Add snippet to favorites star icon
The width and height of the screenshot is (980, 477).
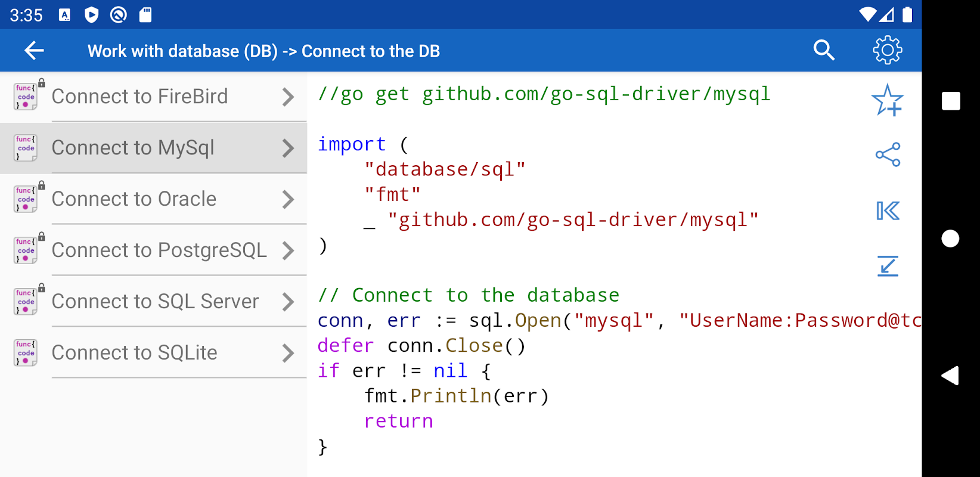pos(888,100)
